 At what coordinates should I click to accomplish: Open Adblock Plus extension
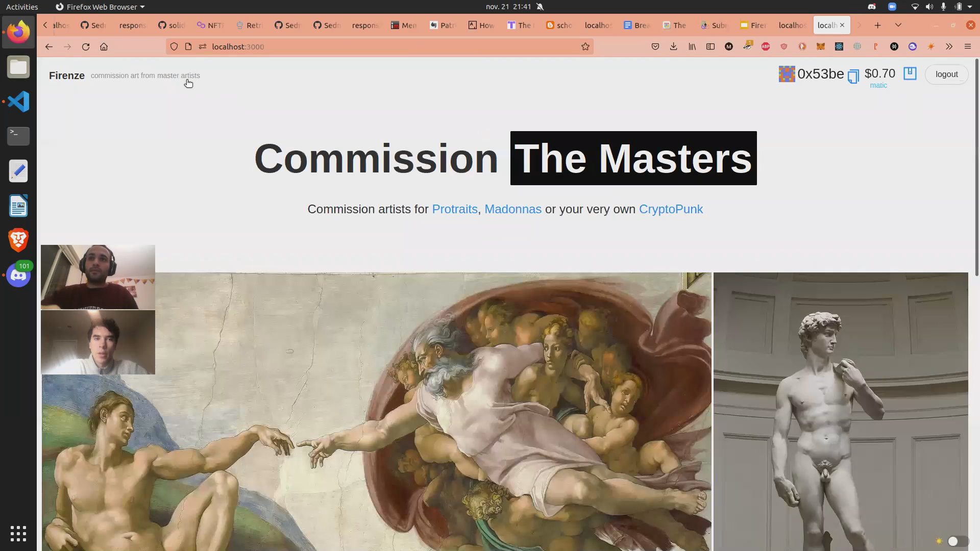point(766,46)
